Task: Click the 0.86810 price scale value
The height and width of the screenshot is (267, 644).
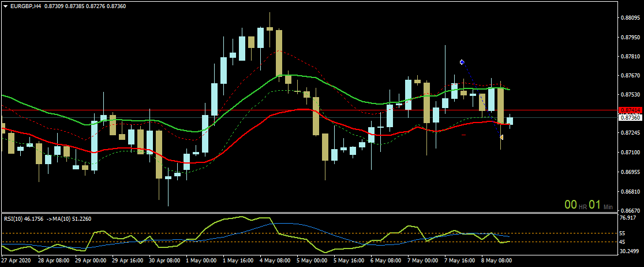Action: pos(631,191)
